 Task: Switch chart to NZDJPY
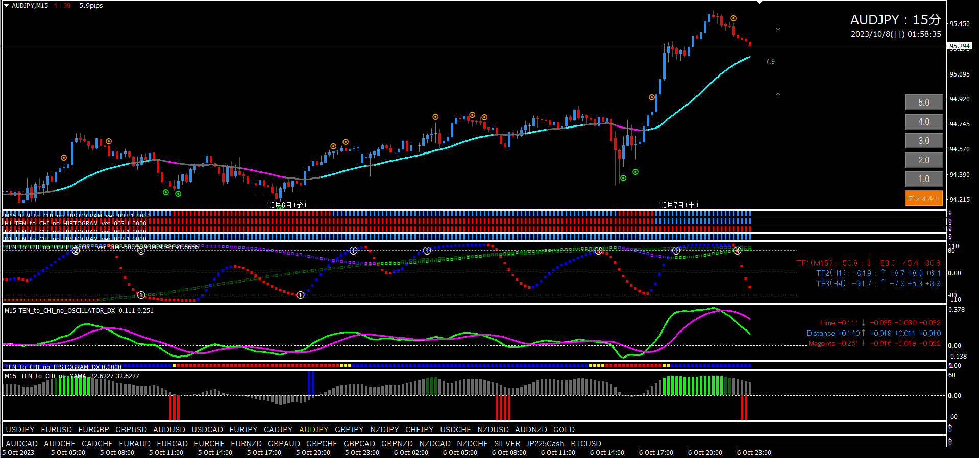click(x=384, y=430)
